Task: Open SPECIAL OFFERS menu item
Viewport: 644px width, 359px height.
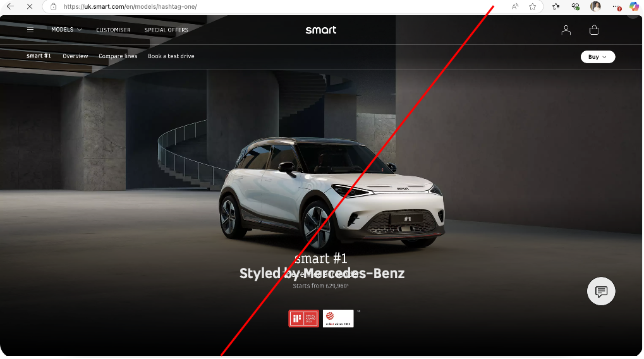Action: pyautogui.click(x=166, y=30)
